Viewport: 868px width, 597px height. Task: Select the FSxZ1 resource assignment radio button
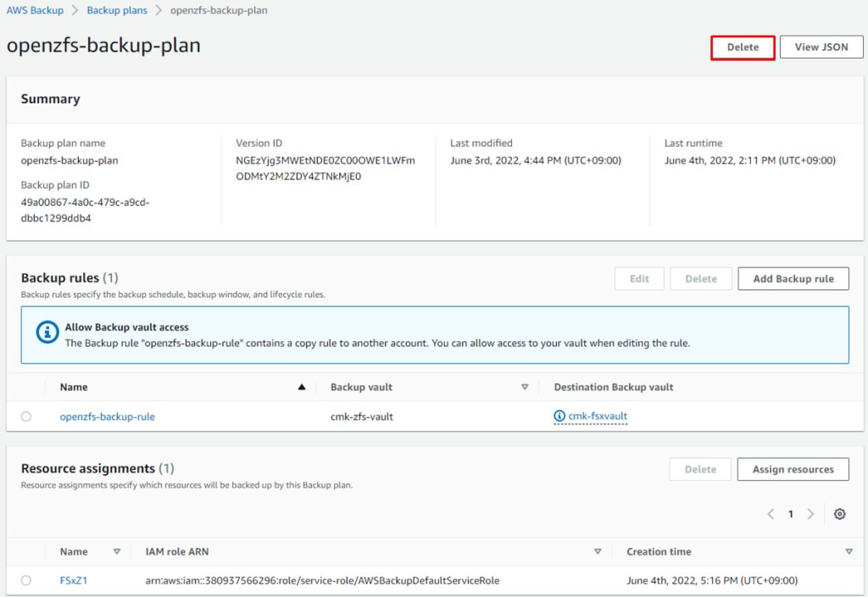26,580
